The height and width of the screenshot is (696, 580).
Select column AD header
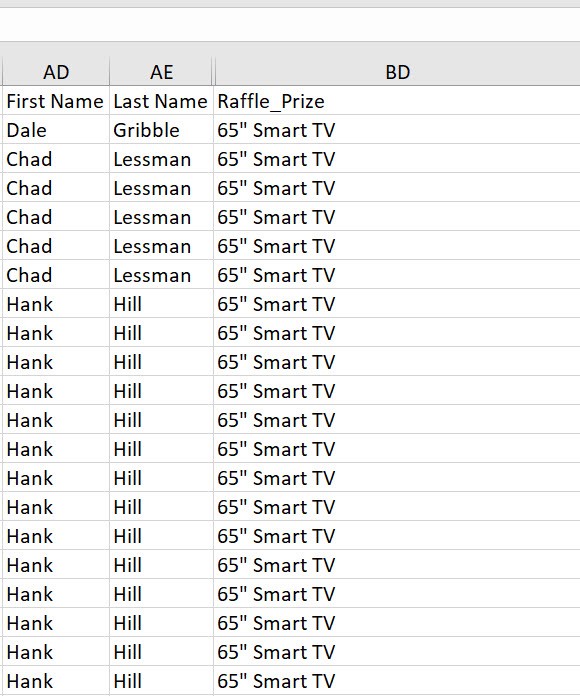click(56, 71)
